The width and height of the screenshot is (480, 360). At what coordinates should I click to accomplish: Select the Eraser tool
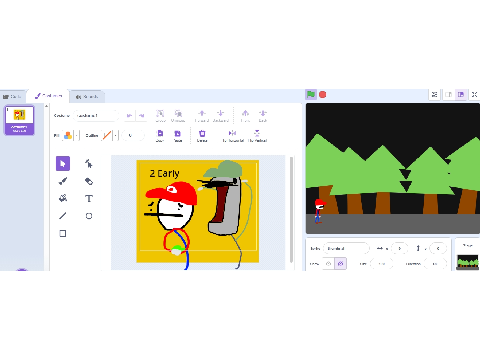[89, 181]
